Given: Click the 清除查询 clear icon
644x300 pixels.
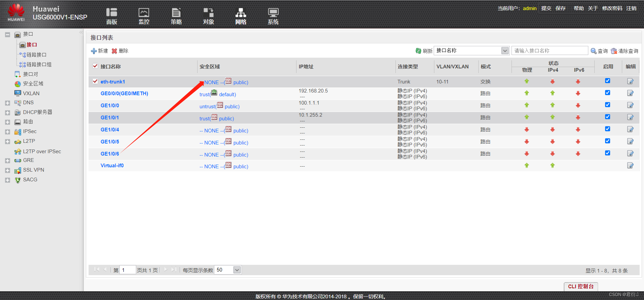Looking at the screenshot, I should pos(614,51).
